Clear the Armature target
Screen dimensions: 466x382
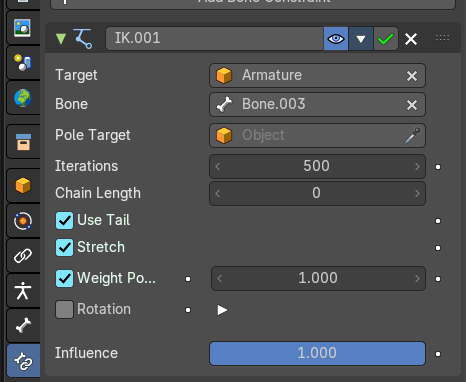point(412,76)
